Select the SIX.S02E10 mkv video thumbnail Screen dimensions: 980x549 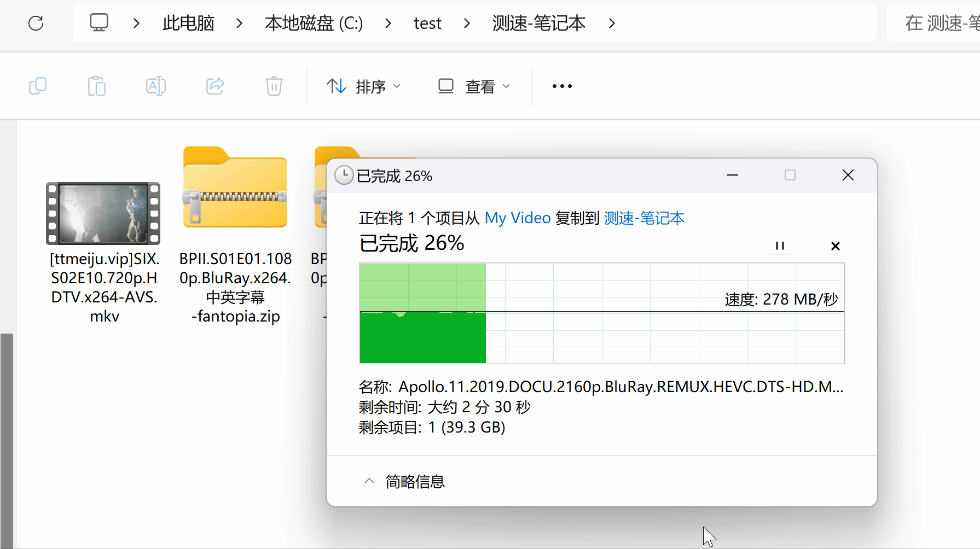(x=103, y=213)
